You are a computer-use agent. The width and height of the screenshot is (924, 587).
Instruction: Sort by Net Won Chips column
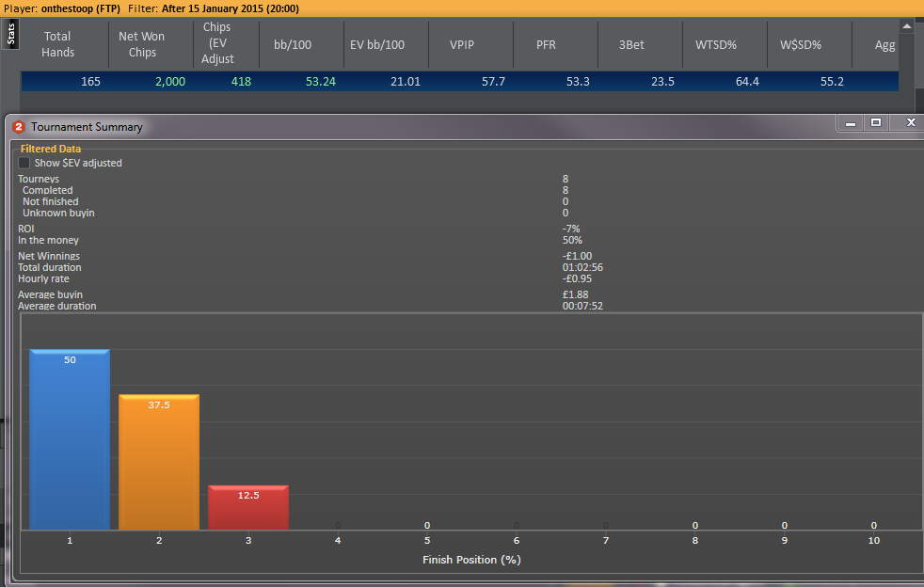click(142, 44)
